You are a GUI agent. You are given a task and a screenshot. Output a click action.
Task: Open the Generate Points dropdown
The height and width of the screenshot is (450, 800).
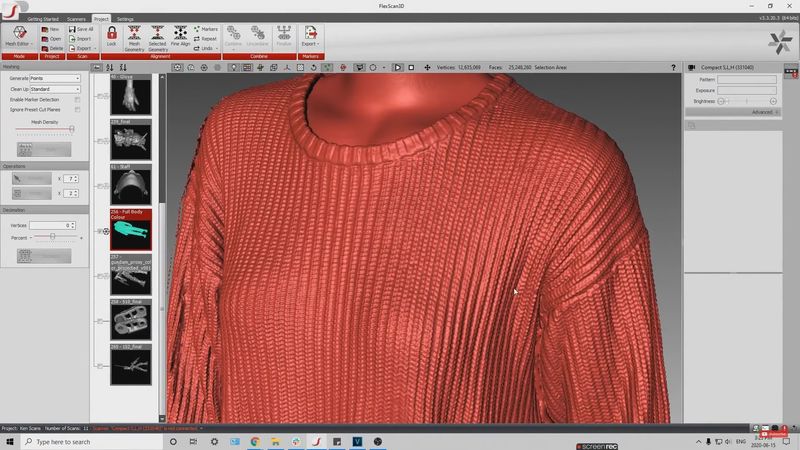click(55, 78)
